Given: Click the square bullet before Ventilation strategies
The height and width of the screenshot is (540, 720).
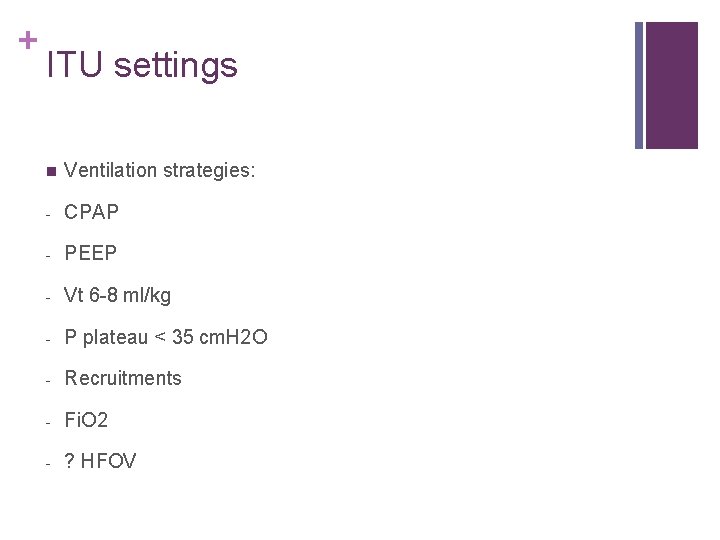Looking at the screenshot, I should [x=50, y=171].
